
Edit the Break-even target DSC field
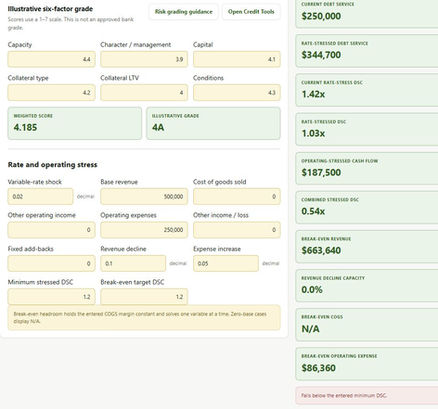click(x=144, y=296)
